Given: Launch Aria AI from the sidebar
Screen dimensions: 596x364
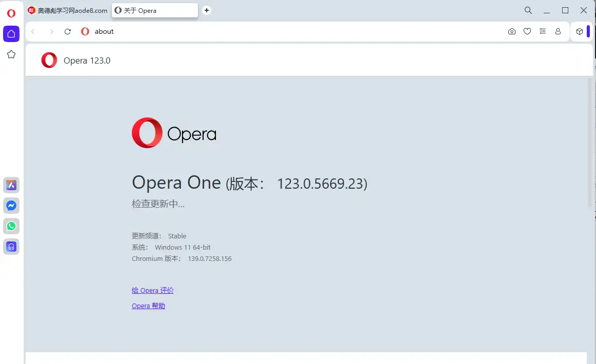Looking at the screenshot, I should click(11, 185).
